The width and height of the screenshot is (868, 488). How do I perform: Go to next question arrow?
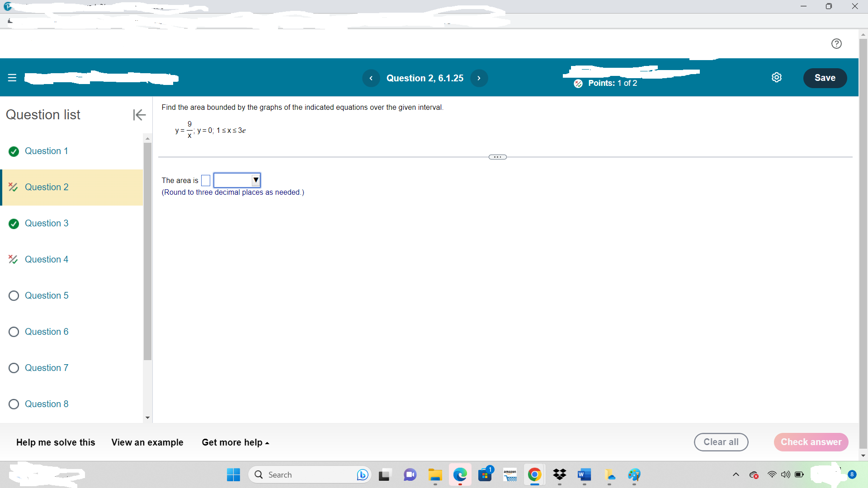click(479, 78)
